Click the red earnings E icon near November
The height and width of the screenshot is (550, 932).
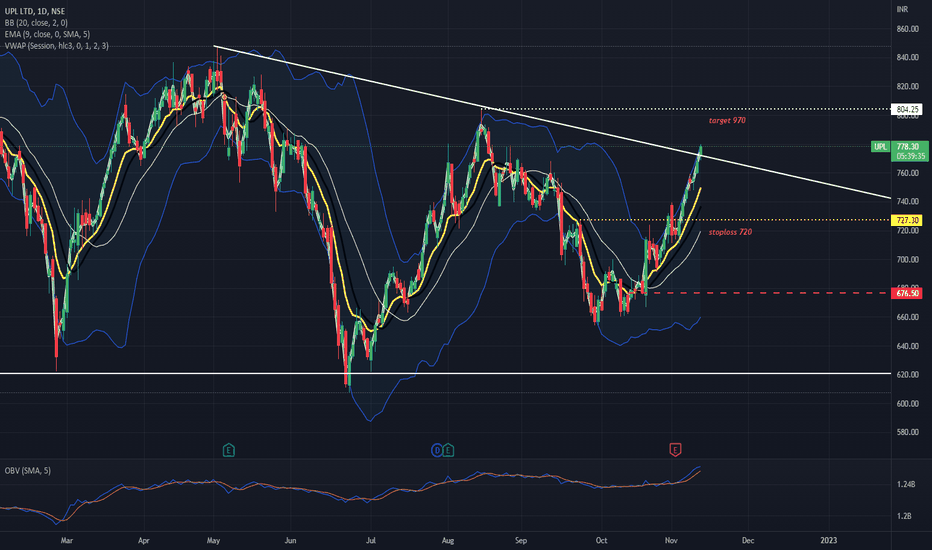[675, 450]
